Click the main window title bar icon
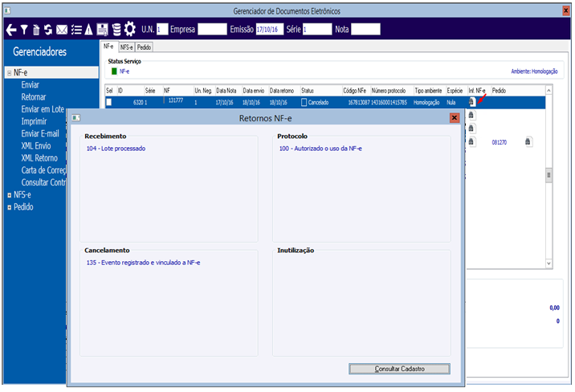The width and height of the screenshot is (575, 392). pyautogui.click(x=7, y=10)
